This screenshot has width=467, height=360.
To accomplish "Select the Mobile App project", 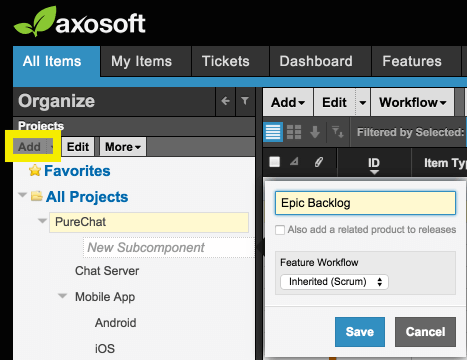I will [105, 297].
